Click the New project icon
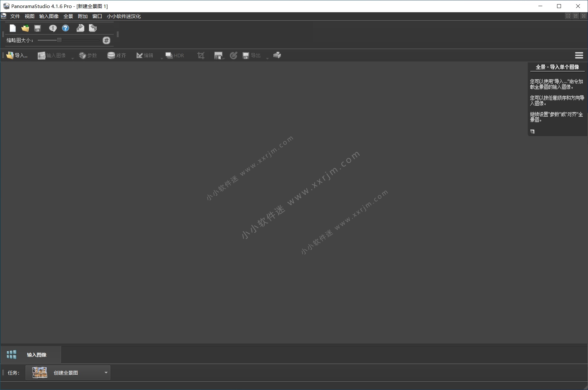 point(12,28)
